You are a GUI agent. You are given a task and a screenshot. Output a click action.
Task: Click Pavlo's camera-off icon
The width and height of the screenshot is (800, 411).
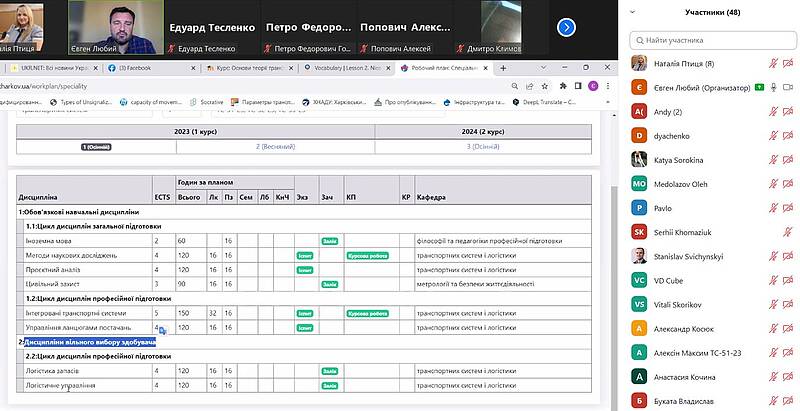(x=788, y=208)
